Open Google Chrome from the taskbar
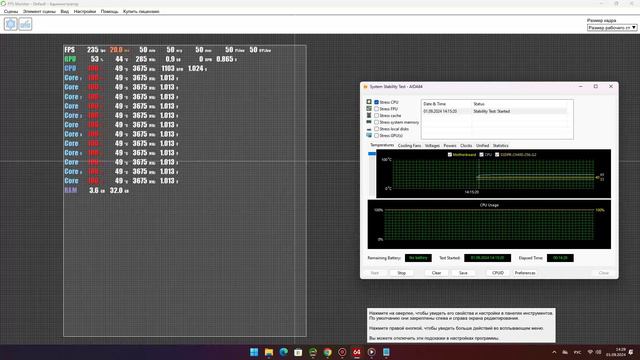This screenshot has width=640, height=360. 327,352
